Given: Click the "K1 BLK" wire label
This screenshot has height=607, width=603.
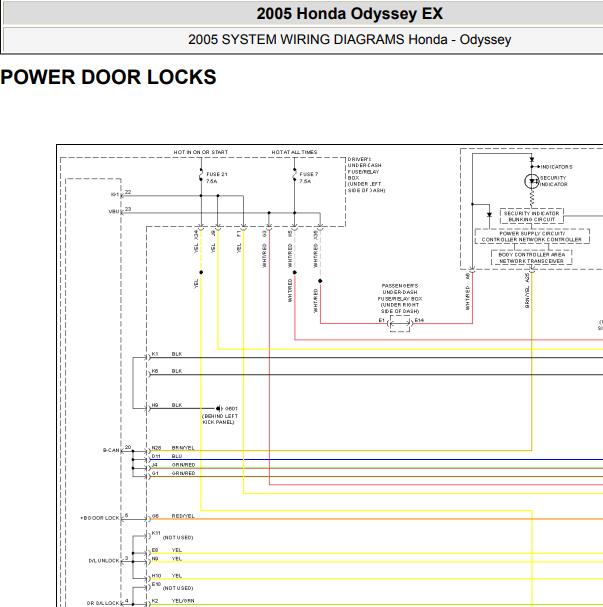Looking at the screenshot, I should pyautogui.click(x=166, y=354).
